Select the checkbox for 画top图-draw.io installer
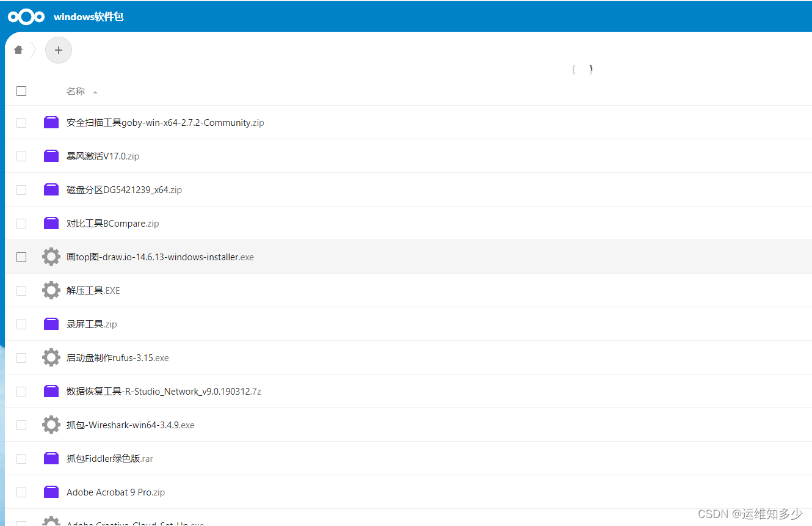Image resolution: width=812 pixels, height=526 pixels. (21, 257)
